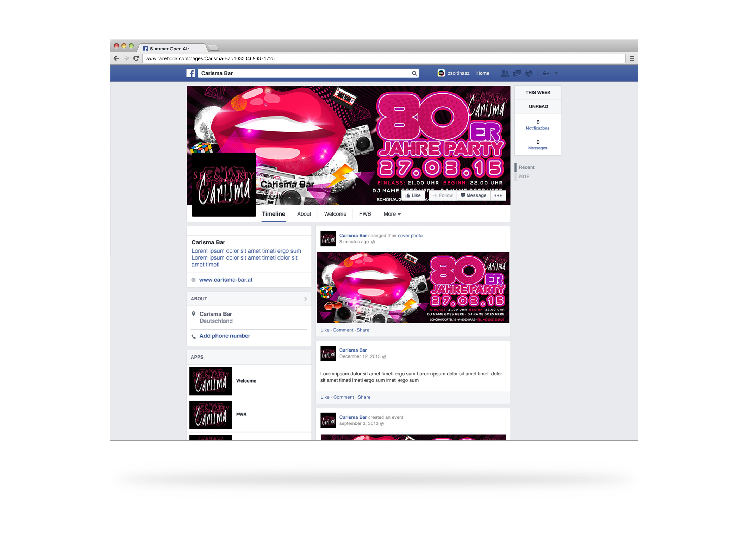
Task: Switch to the FWB tab
Action: click(x=365, y=214)
